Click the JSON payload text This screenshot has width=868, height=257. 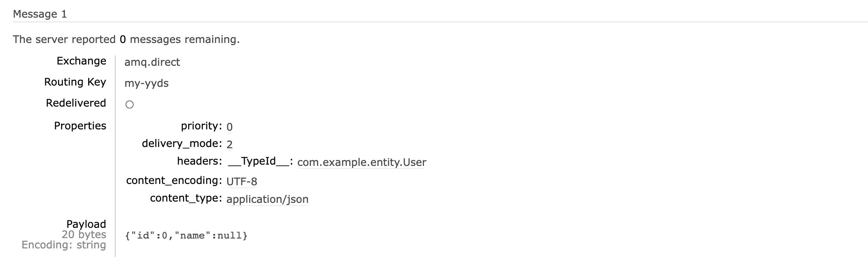click(186, 236)
